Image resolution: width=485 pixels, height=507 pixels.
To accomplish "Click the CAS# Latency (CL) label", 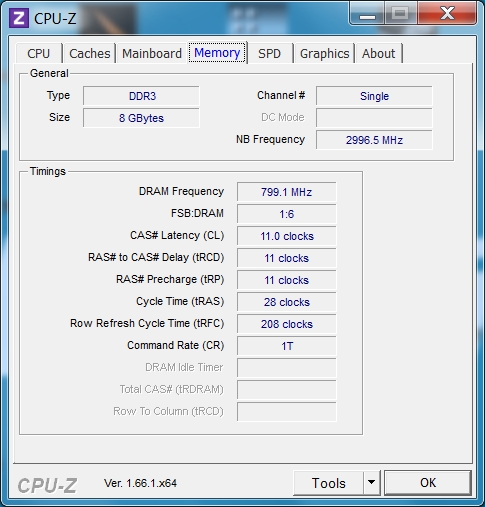I will coord(177,235).
